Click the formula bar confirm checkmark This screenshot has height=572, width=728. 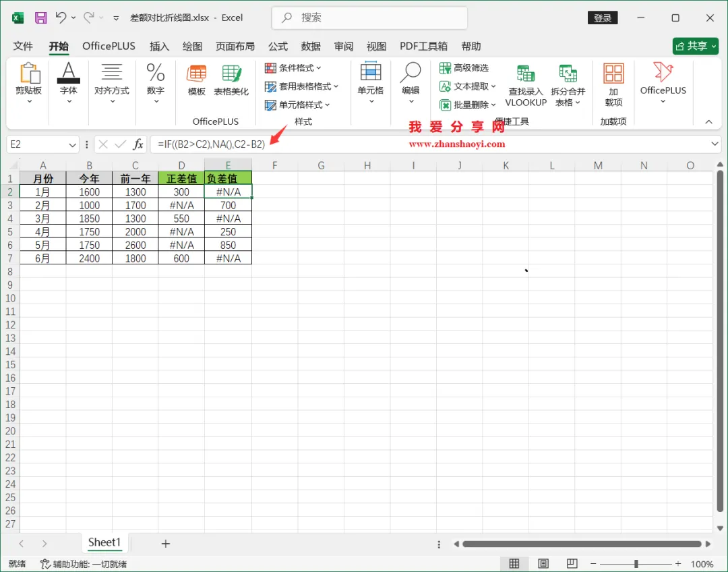pyautogui.click(x=120, y=144)
